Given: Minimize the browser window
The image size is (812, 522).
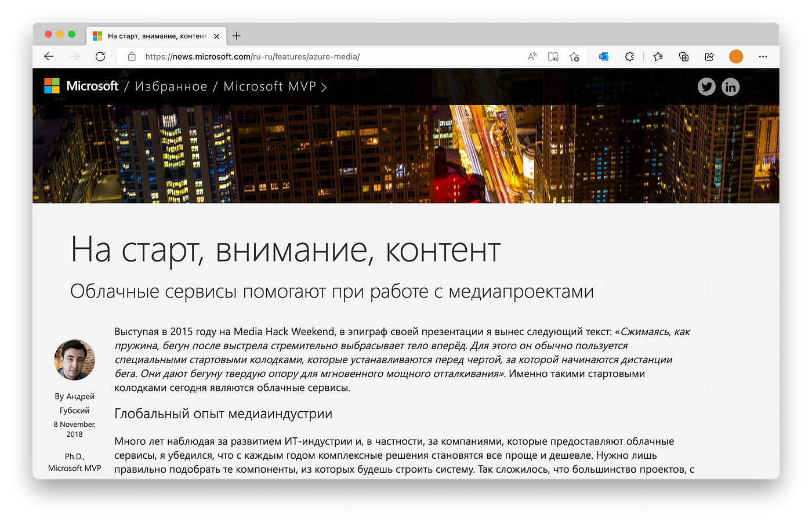Looking at the screenshot, I should [60, 34].
